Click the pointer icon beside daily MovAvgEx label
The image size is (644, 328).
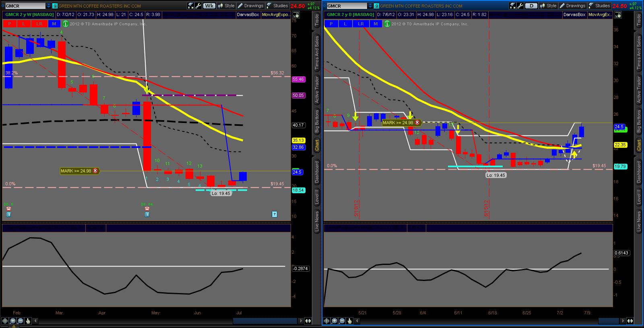(x=618, y=15)
